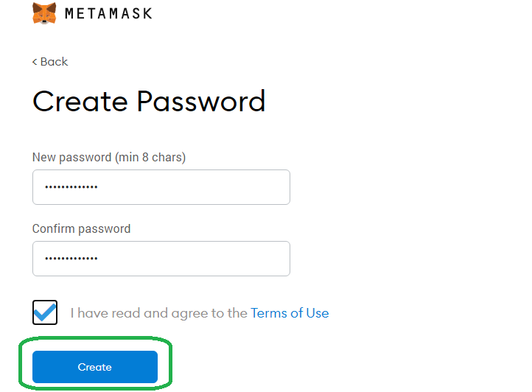The image size is (532, 392).
Task: Click the MetaMask fox logo
Action: click(44, 13)
